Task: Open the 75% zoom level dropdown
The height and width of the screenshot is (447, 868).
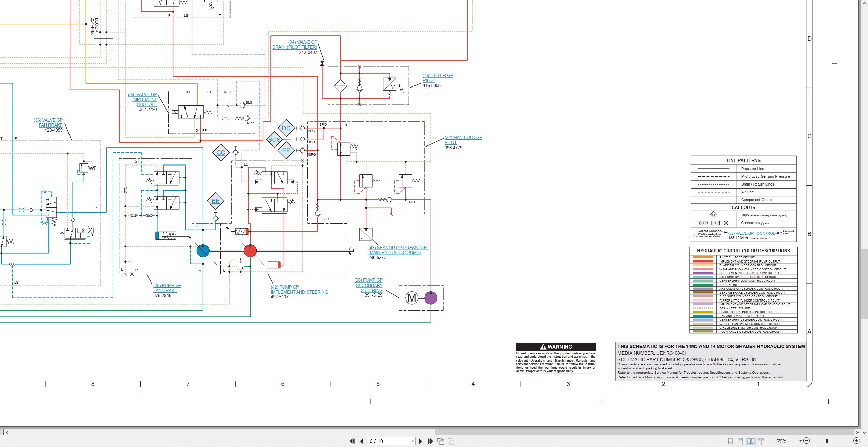Action: 800,441
